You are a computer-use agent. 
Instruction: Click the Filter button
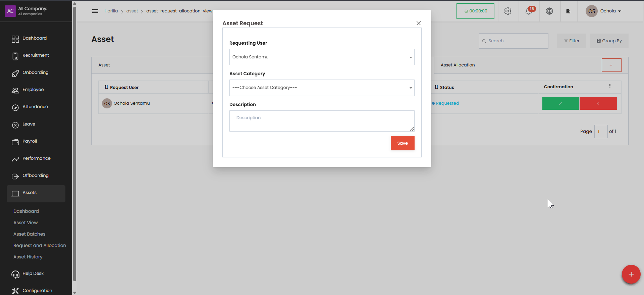click(572, 41)
